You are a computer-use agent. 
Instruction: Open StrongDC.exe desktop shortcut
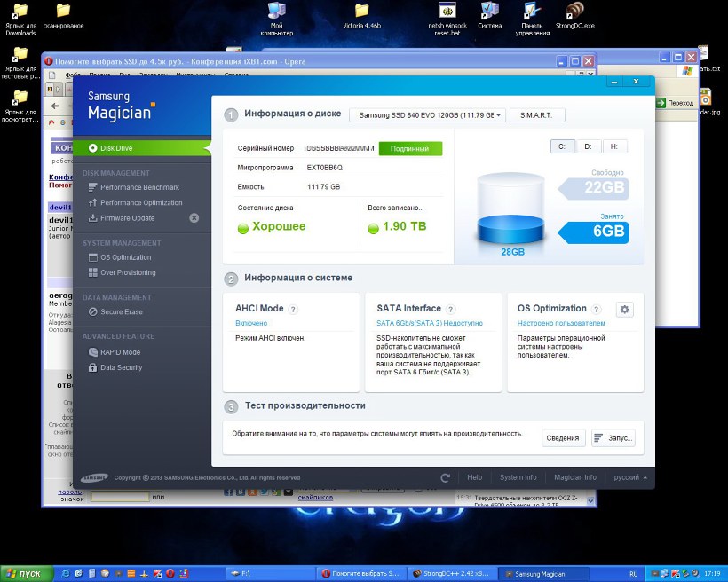tap(575, 16)
